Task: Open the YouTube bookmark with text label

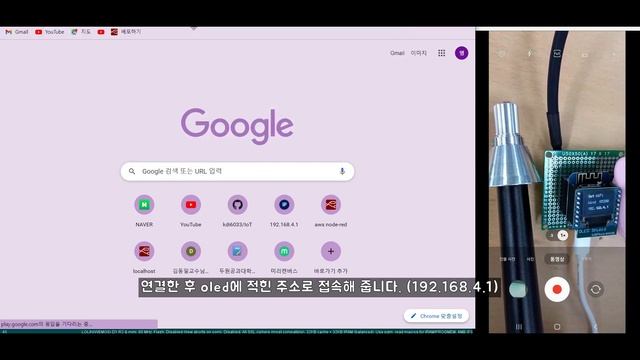Action: [x=49, y=32]
